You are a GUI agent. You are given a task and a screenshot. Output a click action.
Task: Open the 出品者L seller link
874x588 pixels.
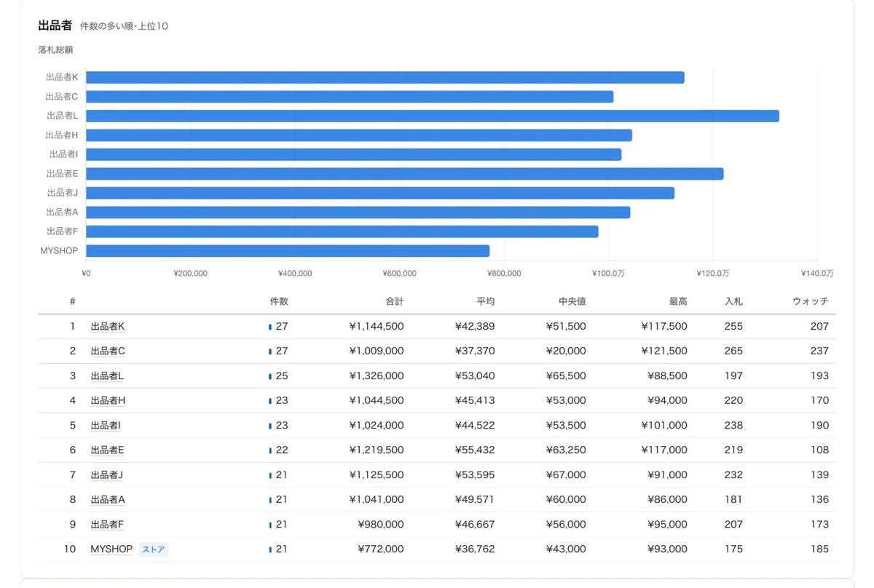pyautogui.click(x=107, y=376)
